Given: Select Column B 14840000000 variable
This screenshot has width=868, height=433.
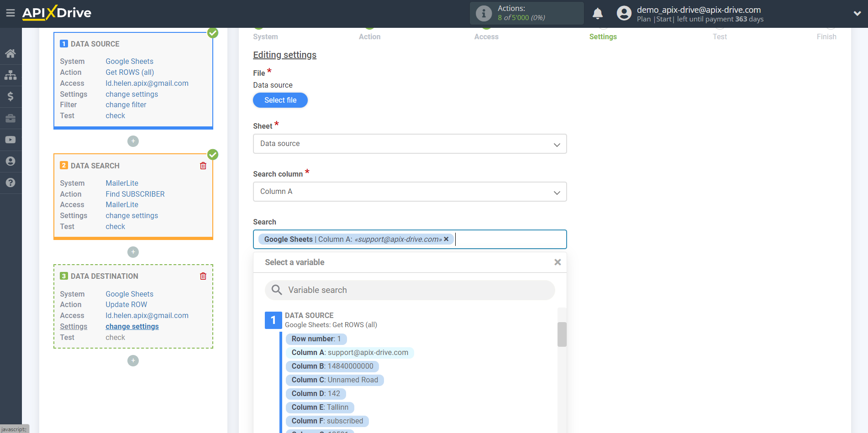Looking at the screenshot, I should point(332,366).
